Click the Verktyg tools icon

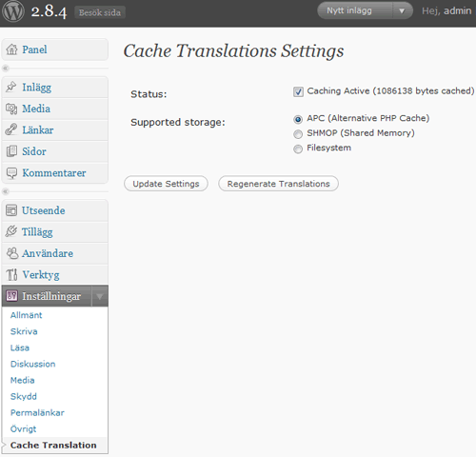[11, 274]
